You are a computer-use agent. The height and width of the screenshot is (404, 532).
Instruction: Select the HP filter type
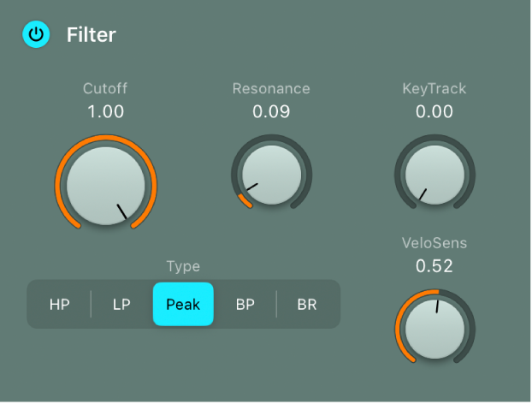coord(60,304)
